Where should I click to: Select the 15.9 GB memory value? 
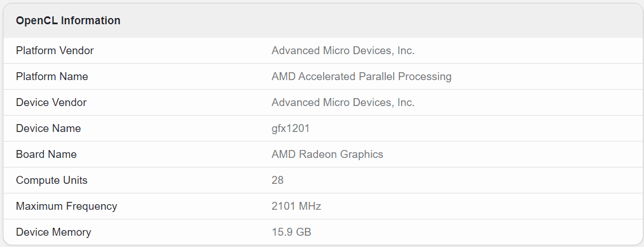[x=291, y=232]
